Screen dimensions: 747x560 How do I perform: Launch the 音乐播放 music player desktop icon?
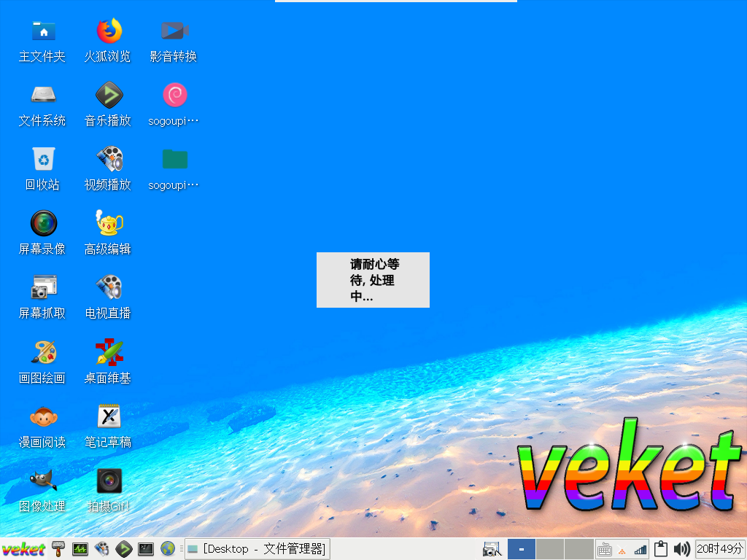(109, 95)
